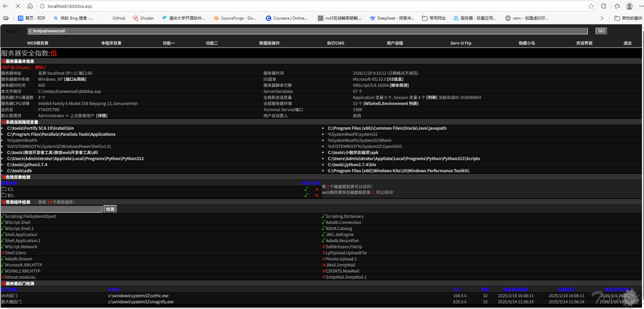Open the 执行CMD menu item
The width and height of the screenshot is (644, 309).
[336, 43]
